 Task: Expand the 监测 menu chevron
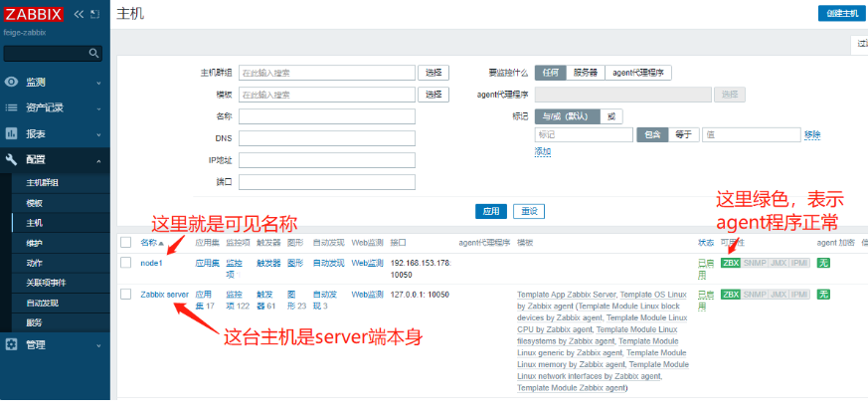(x=98, y=83)
